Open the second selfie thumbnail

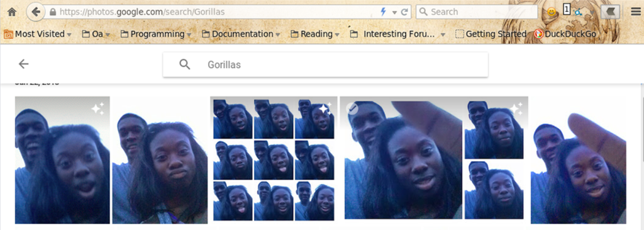(160, 160)
